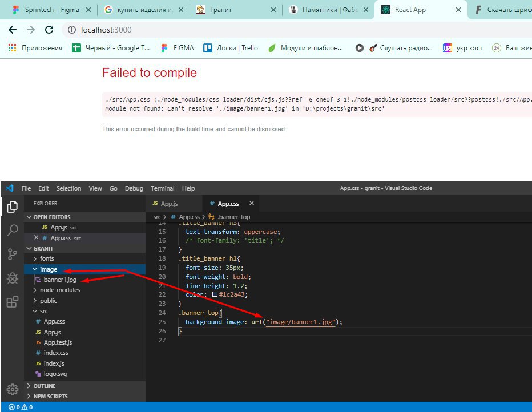Open the Explorer icon in activity bar
The image size is (532, 412).
12,207
